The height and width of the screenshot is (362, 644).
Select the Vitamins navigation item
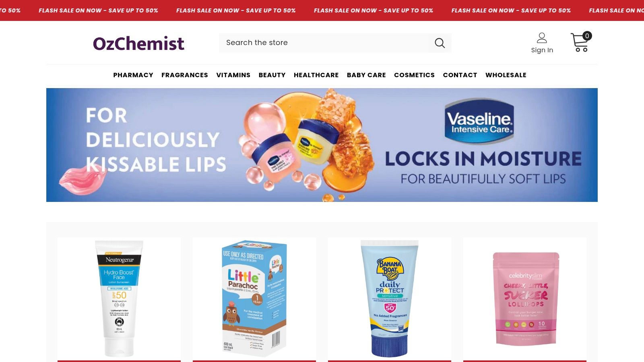(233, 75)
